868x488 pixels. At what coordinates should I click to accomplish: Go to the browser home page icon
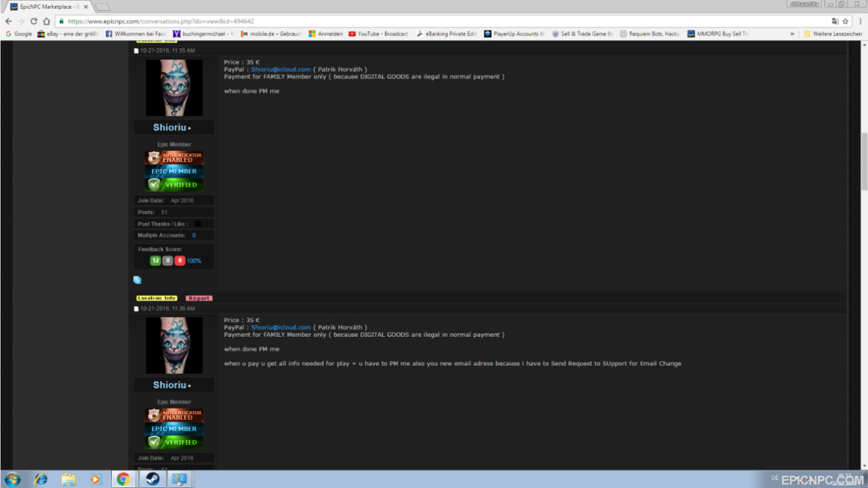(46, 21)
